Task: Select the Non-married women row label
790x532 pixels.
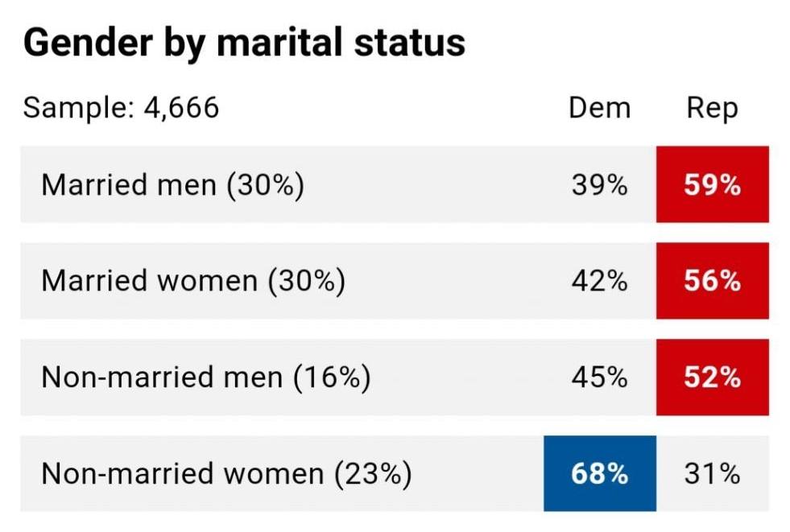Action: pos(183,473)
